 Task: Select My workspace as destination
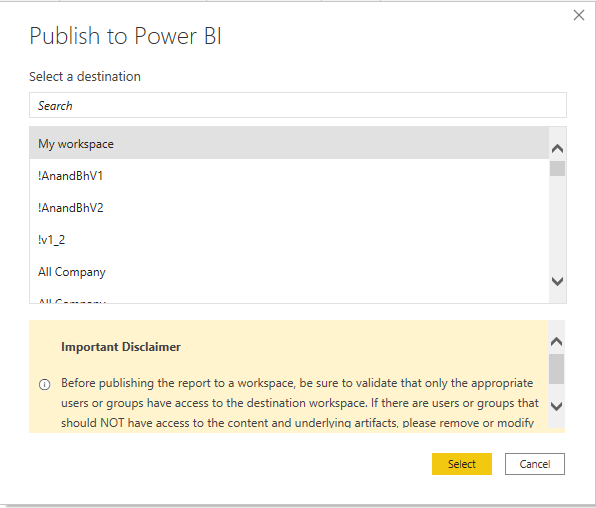coord(289,143)
